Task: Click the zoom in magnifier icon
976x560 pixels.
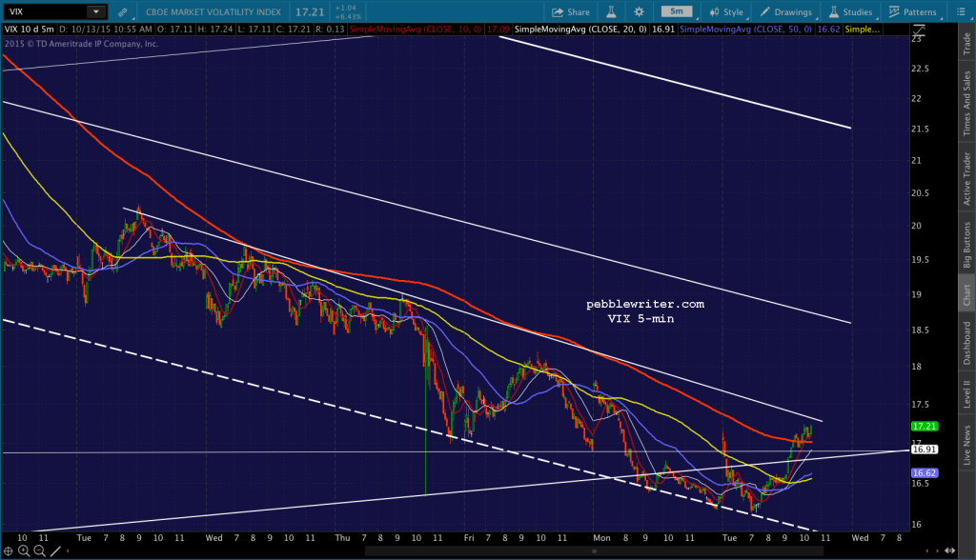Action: point(24,550)
